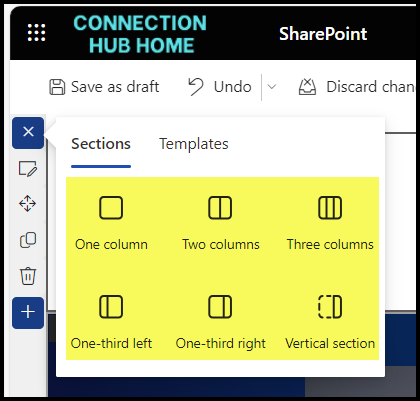Switch to the Templates tab
The image size is (420, 401).
pyautogui.click(x=194, y=144)
